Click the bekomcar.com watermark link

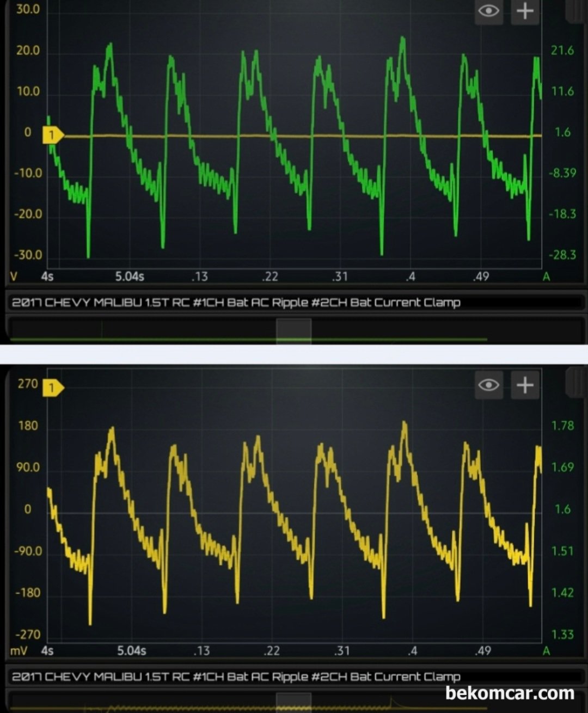pos(510,693)
